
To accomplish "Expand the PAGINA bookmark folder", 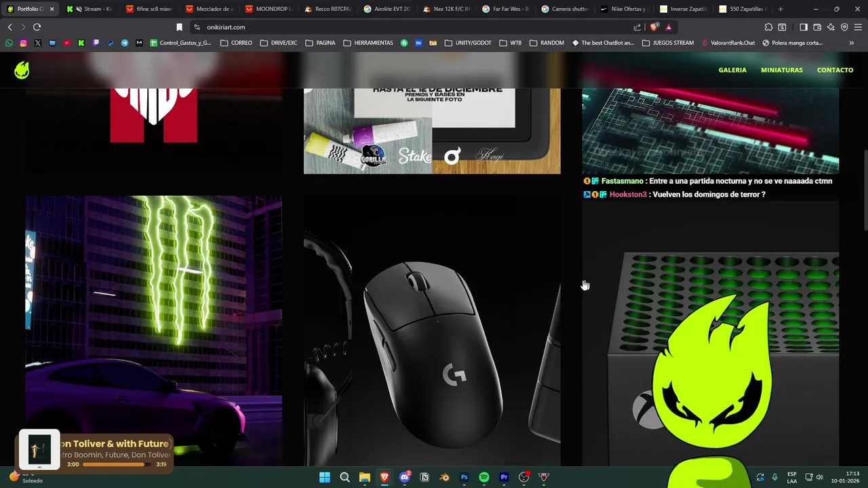I will [320, 43].
